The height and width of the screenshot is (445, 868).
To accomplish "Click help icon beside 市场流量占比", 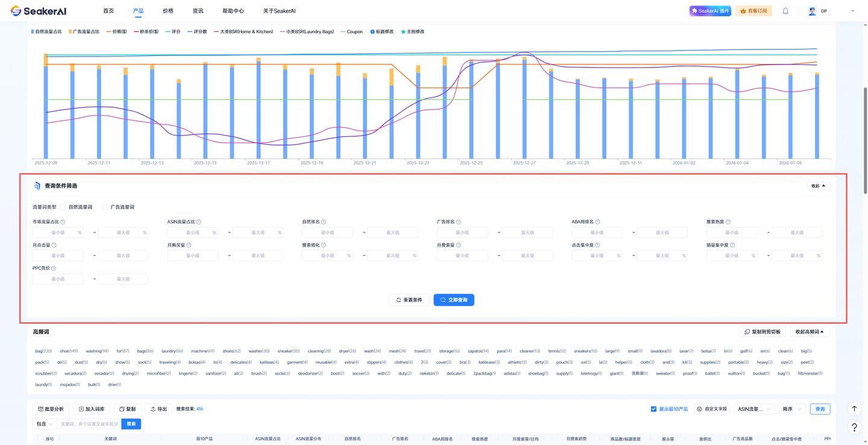I will click(x=63, y=222).
